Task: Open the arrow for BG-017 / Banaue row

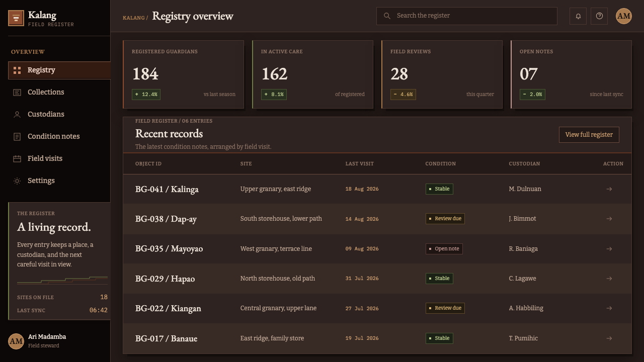Action: pyautogui.click(x=609, y=338)
